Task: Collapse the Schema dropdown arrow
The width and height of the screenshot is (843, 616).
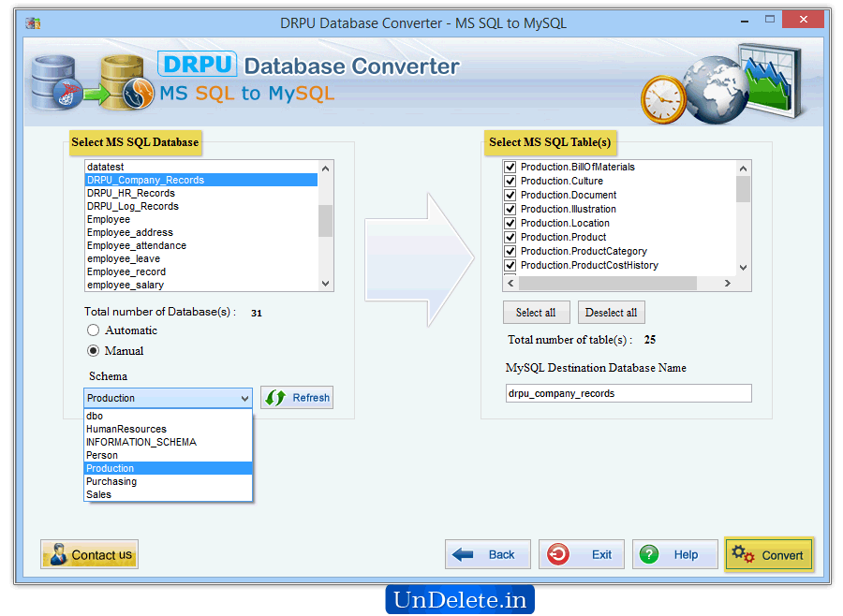Action: [244, 398]
